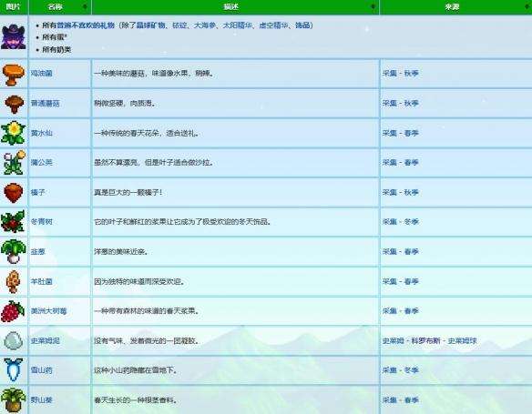This screenshot has width=532, height=414.
Task: Open the 史莱姆泥 item link
Action: tap(46, 340)
